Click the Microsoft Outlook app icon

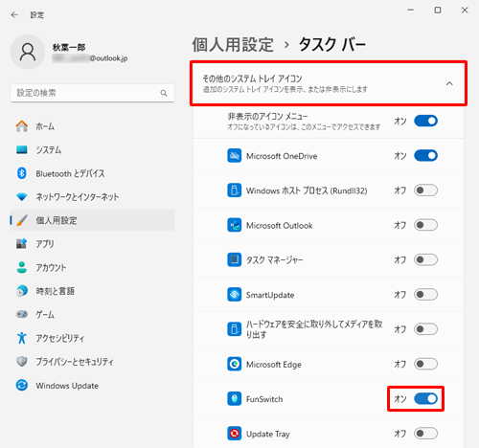tap(234, 225)
